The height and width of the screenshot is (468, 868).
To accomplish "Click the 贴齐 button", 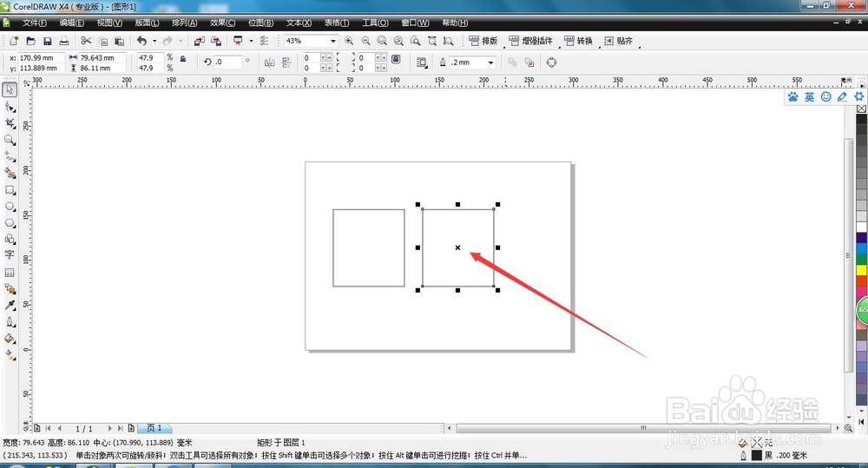I will 618,41.
